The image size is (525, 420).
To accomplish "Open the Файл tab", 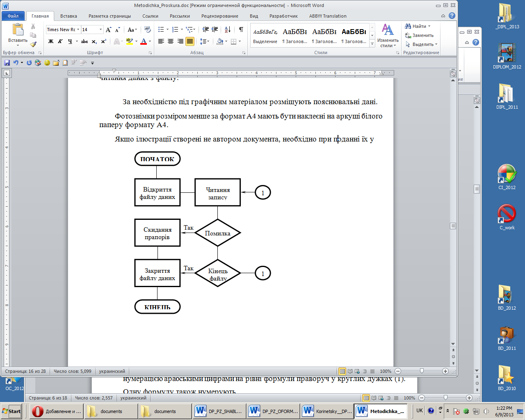I will point(13,16).
